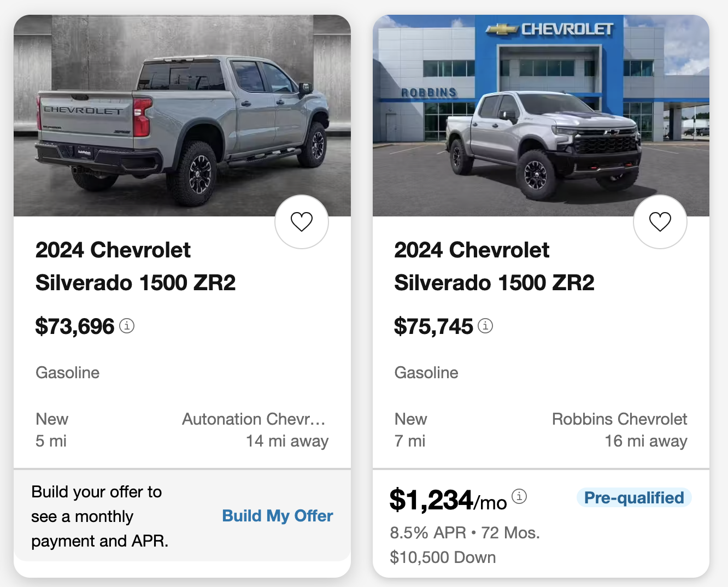Image resolution: width=728 pixels, height=587 pixels.
Task: Favorite the $73,696 Silverado with heart icon
Action: click(x=301, y=222)
